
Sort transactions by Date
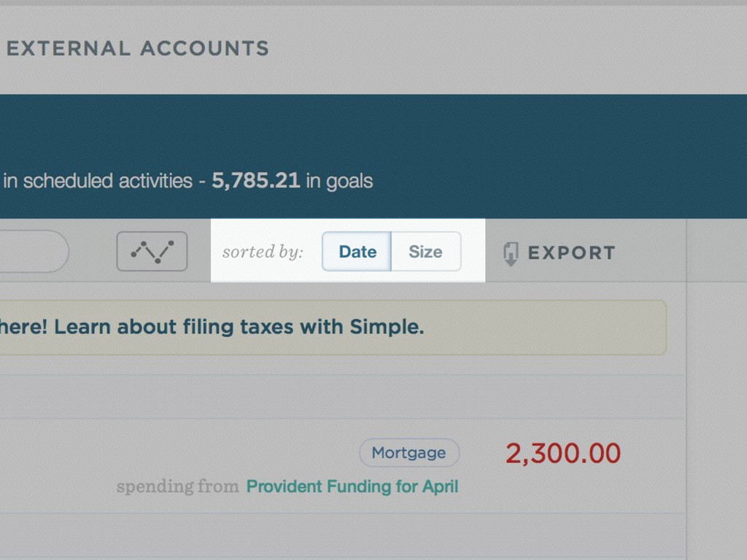357,252
